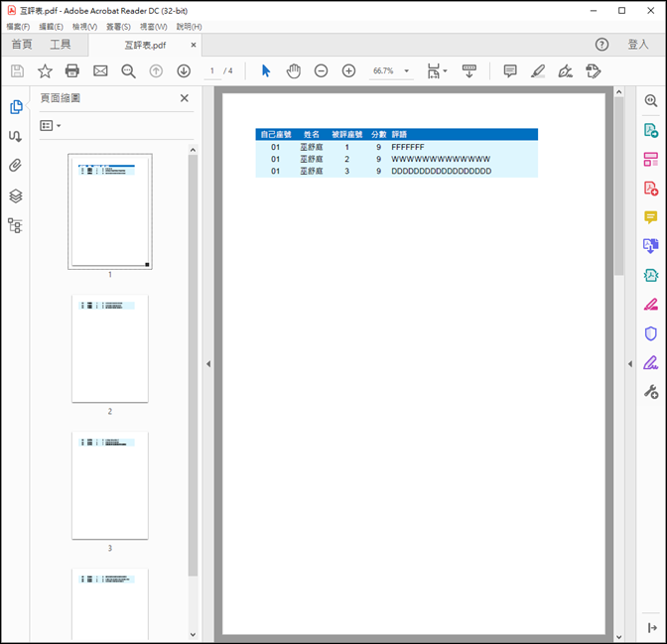Screen dimensions: 667x644
Task: Open the find text magnifier
Action: (128, 71)
